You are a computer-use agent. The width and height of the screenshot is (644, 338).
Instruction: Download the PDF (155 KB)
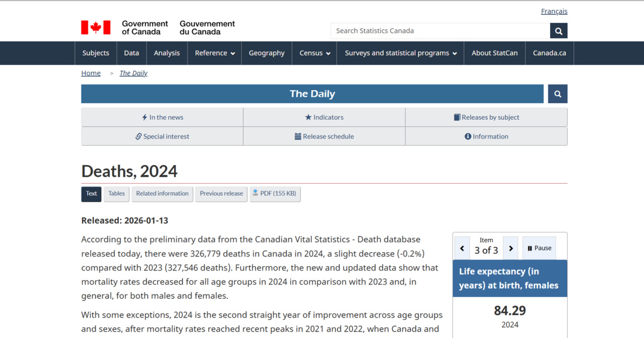[275, 194]
